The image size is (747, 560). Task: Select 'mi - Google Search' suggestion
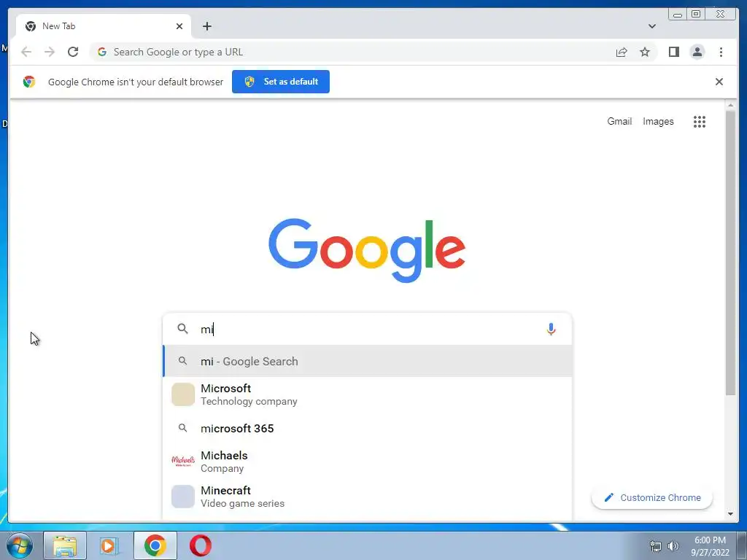368,361
